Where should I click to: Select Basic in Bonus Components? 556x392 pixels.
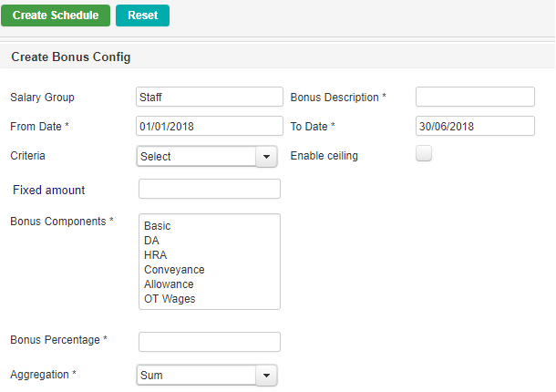158,226
